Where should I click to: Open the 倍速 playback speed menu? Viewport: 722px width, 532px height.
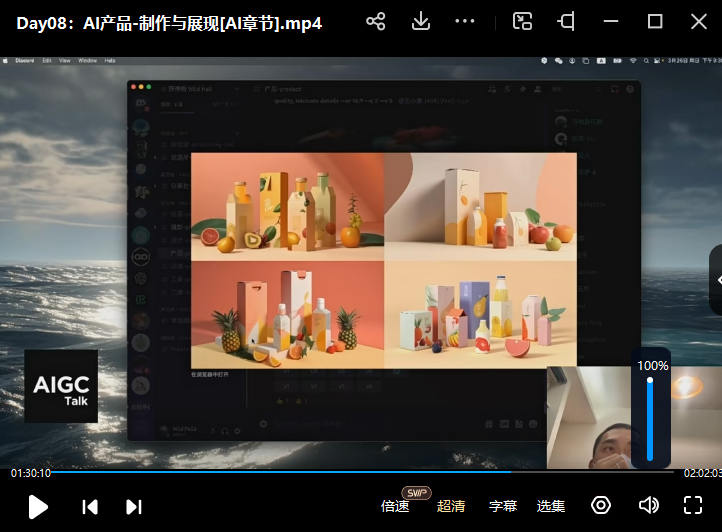(x=395, y=506)
